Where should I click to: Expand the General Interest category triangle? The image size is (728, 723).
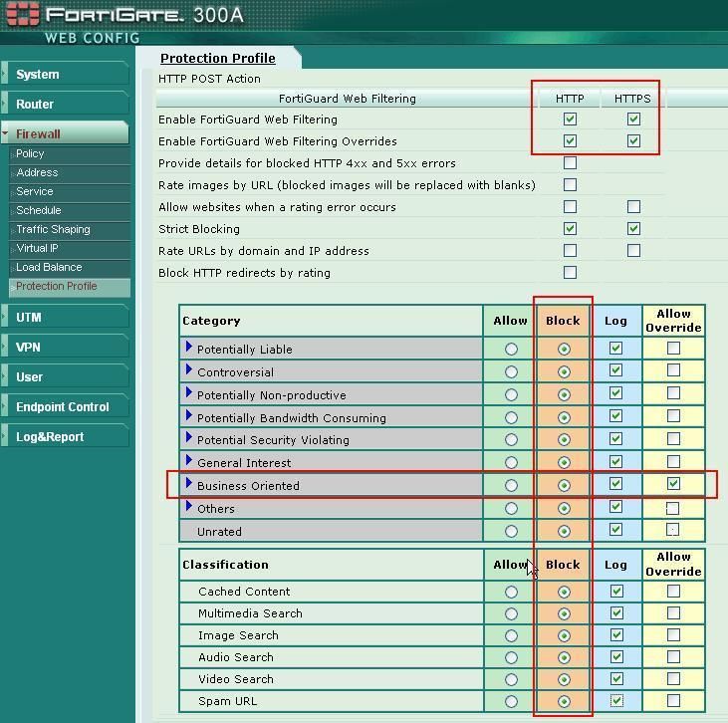188,460
